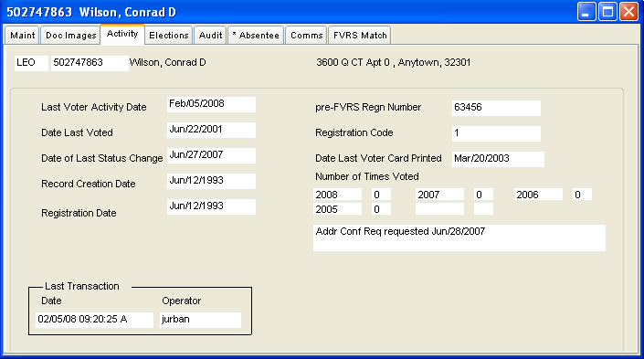This screenshot has height=359, width=644.
Task: Click the Last Voter Activity Date field
Action: click(212, 104)
